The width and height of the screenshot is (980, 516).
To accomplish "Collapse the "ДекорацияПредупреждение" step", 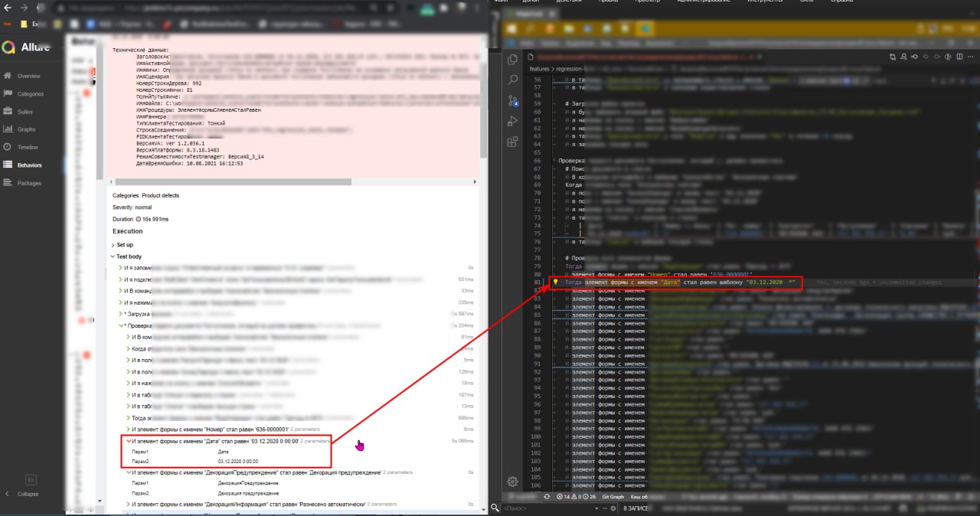I will click(129, 472).
